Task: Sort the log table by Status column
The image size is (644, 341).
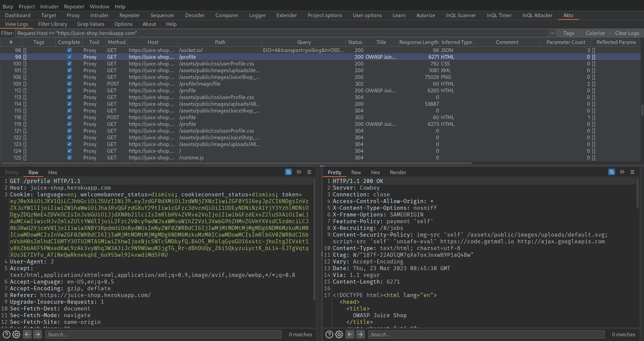Action: tap(355, 42)
